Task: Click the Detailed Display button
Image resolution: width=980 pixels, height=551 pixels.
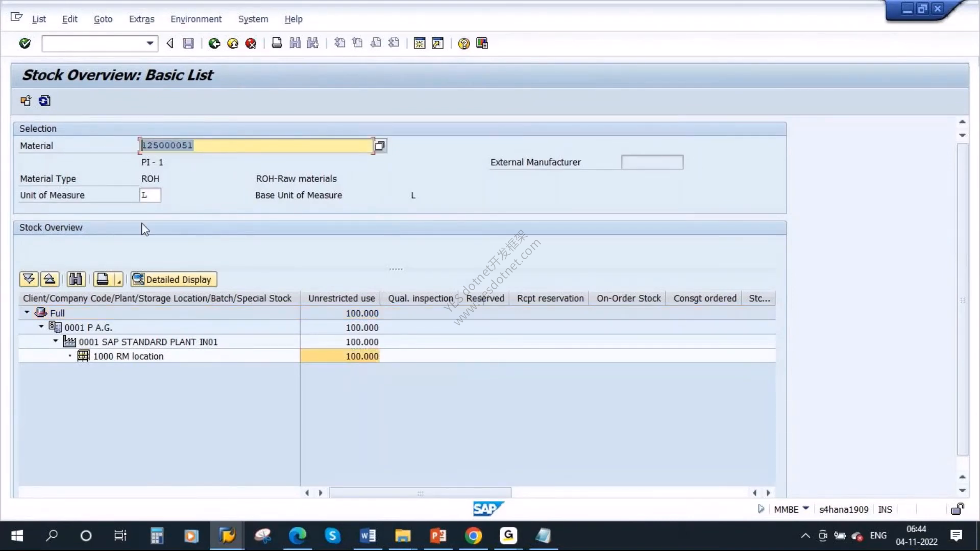Action: pyautogui.click(x=174, y=279)
